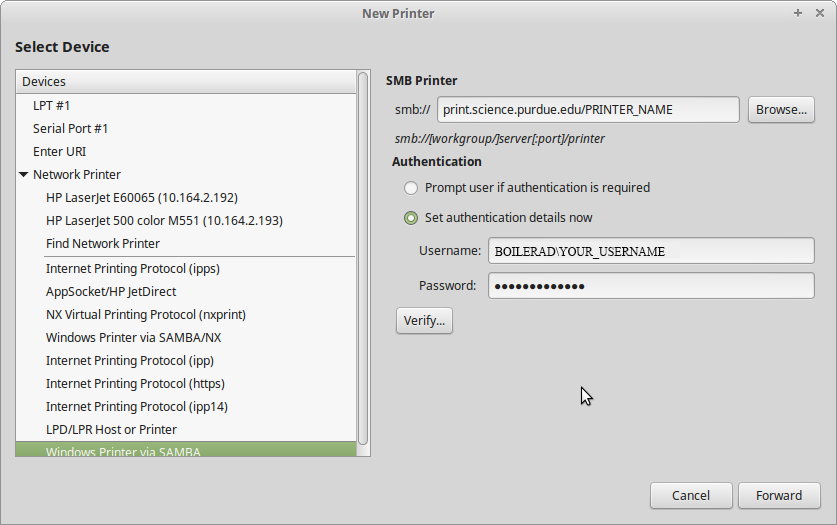Click the Browse button
Image resolution: width=837 pixels, height=525 pixels.
[x=780, y=110]
